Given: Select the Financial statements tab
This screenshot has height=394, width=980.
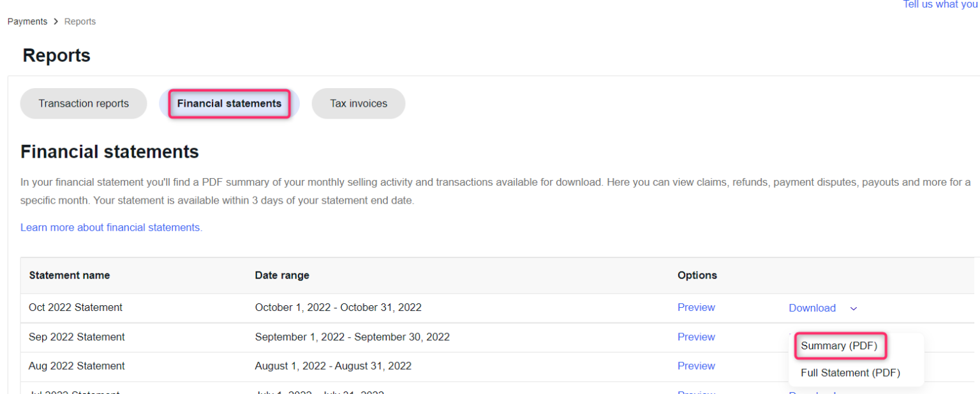Looking at the screenshot, I should [x=229, y=103].
